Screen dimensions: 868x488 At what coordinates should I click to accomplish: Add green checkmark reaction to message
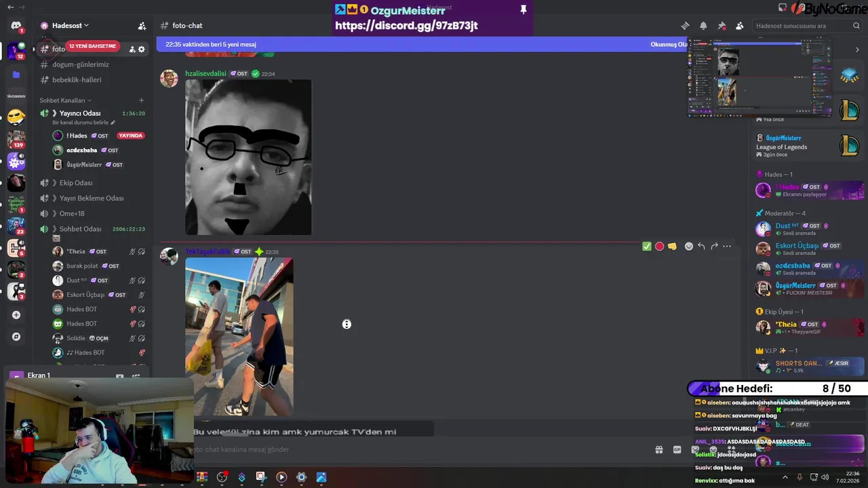tap(646, 246)
